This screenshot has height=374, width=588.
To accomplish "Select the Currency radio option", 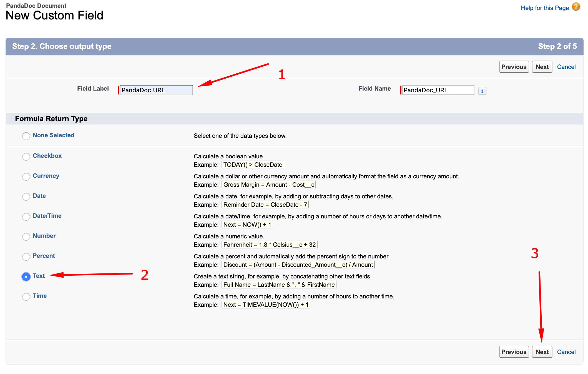I will click(x=26, y=176).
